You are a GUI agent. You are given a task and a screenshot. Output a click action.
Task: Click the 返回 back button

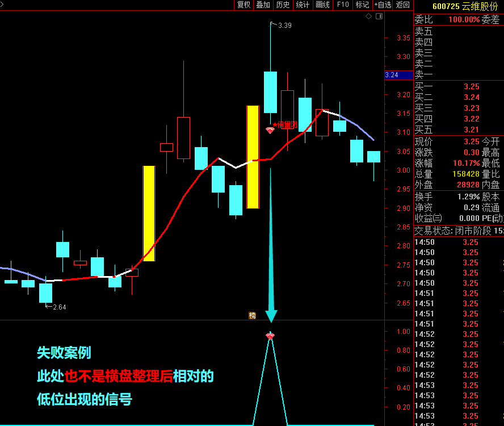[x=402, y=5]
